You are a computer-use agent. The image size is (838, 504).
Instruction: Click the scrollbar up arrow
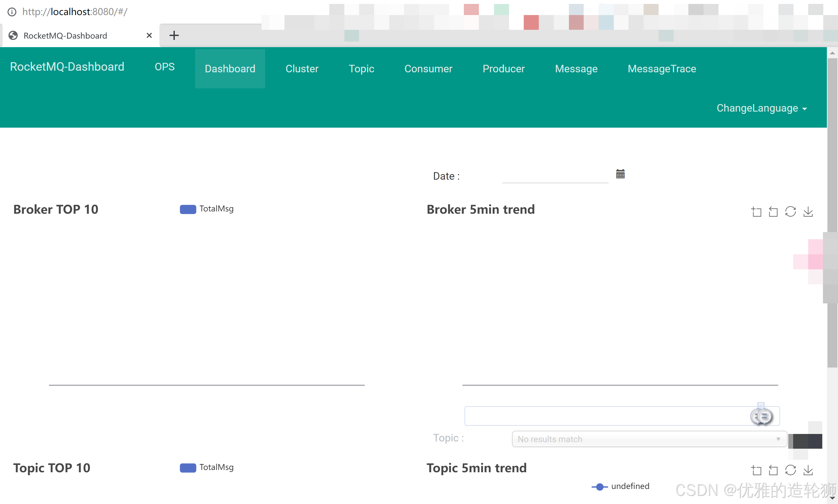click(x=832, y=53)
